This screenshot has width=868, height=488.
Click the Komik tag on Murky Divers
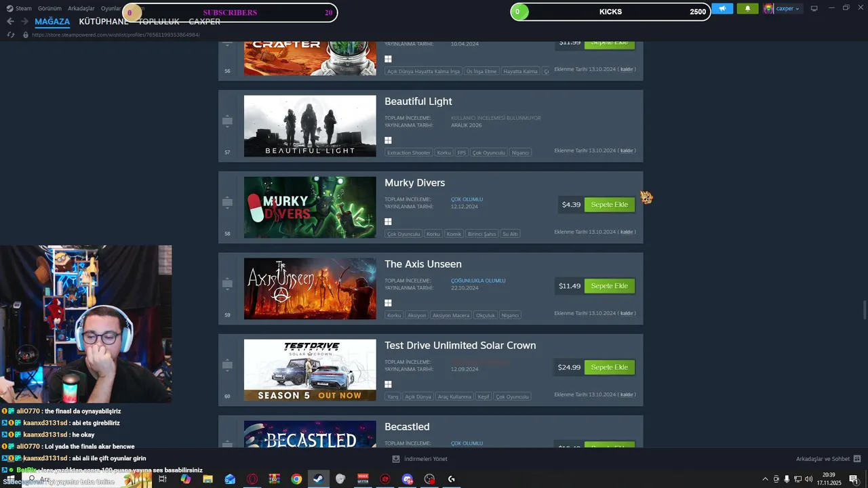[454, 234]
